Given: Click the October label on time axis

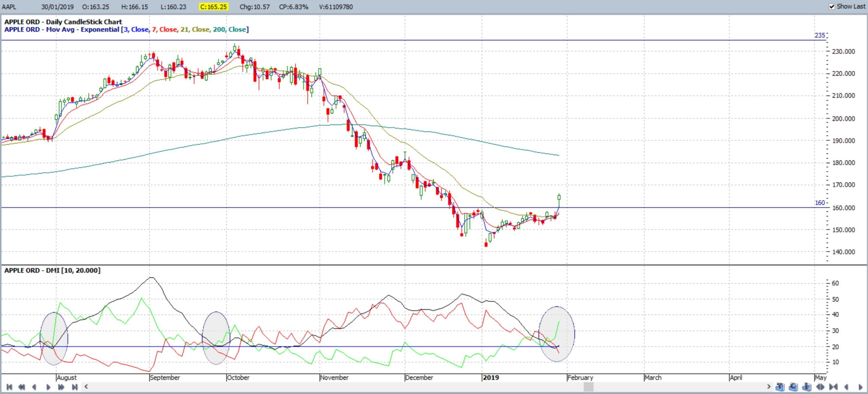Looking at the screenshot, I should tap(238, 377).
